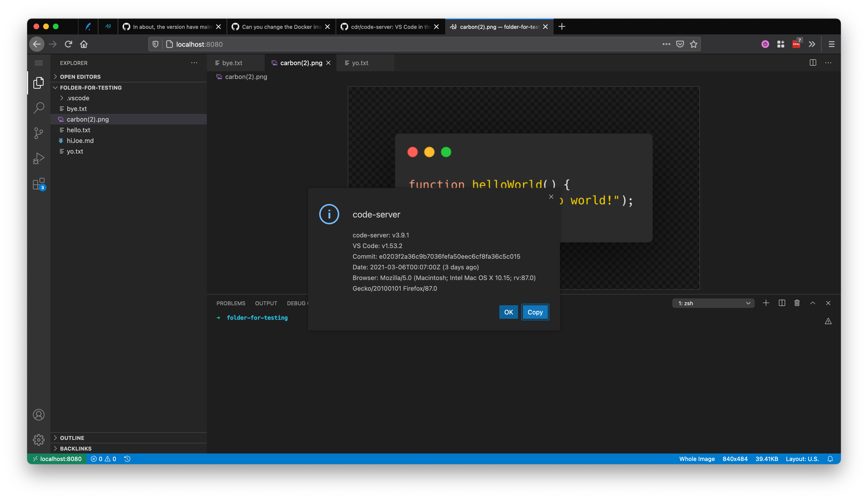868x500 pixels.
Task: Expand the .vscode folder
Action: (78, 98)
